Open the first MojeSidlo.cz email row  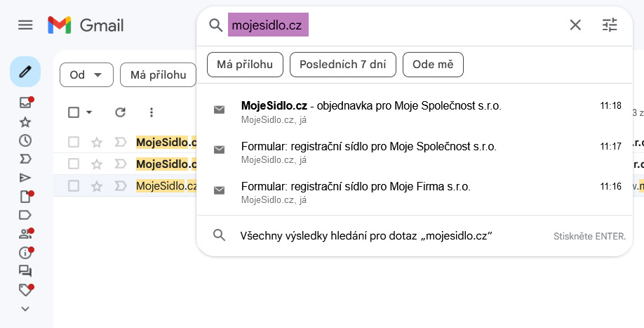(166, 142)
